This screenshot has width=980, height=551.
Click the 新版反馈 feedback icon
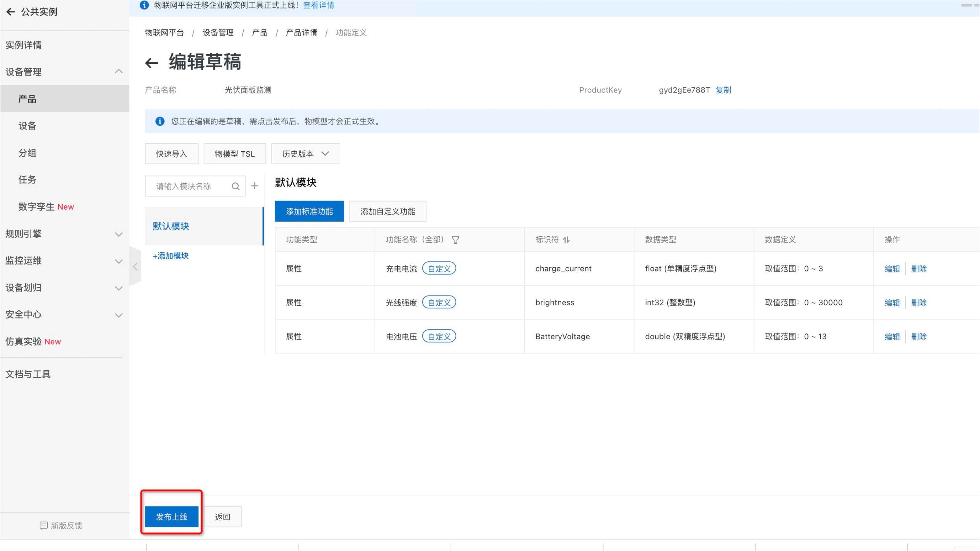click(x=43, y=525)
